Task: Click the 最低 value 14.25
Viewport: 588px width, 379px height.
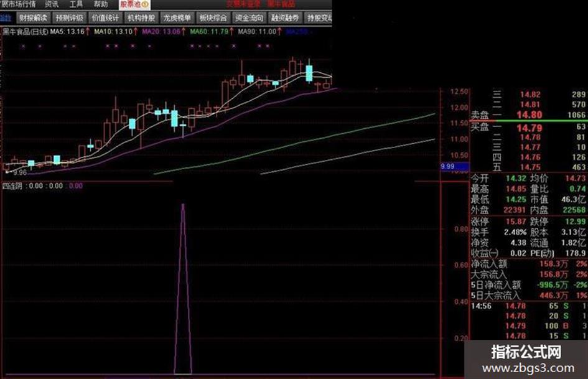Action: (516, 200)
